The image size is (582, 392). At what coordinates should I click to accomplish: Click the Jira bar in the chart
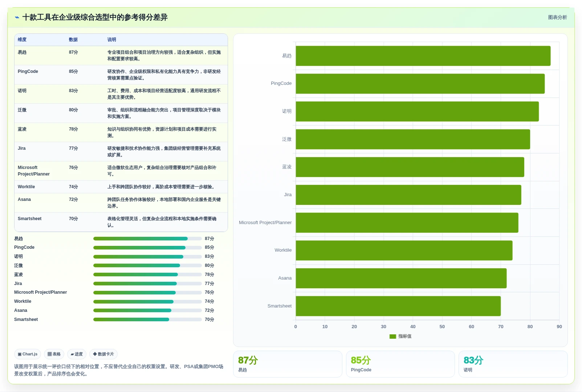[408, 195]
